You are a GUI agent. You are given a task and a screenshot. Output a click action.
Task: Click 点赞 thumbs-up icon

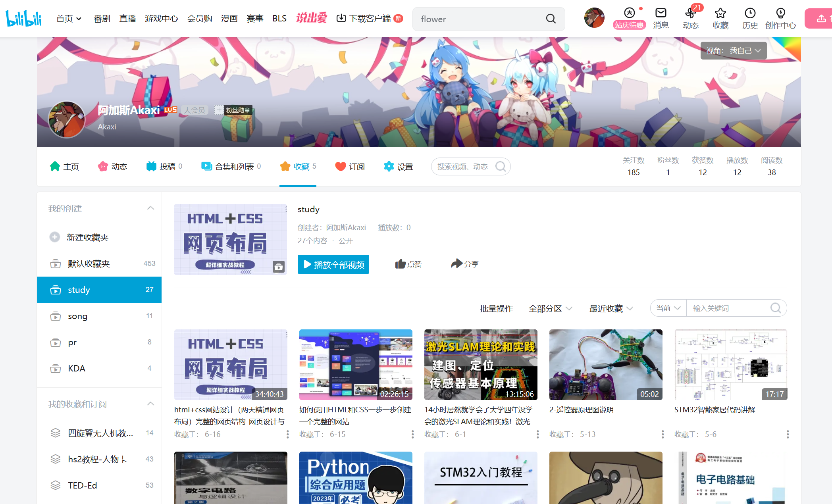[401, 264]
